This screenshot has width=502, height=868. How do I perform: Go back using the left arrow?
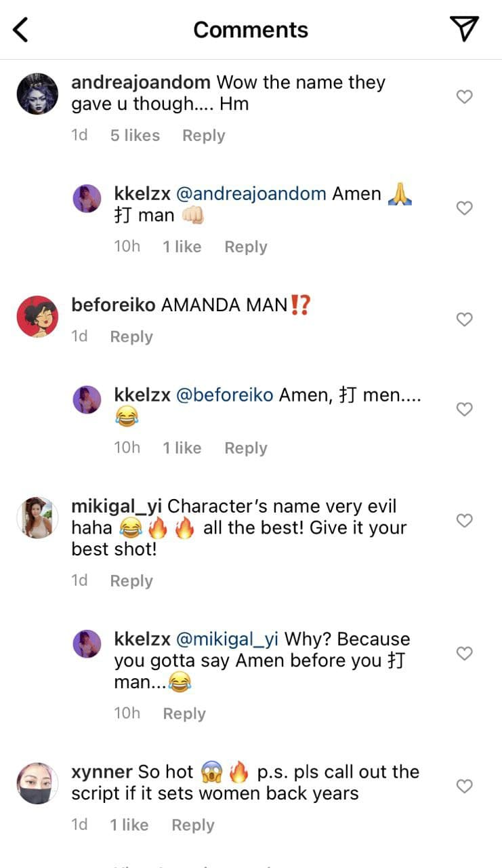[x=21, y=30]
